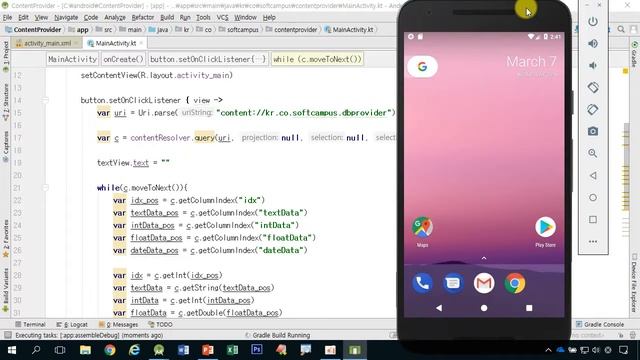Open the Gradle Console tool window
This screenshot has width=640, height=360.
[600, 324]
